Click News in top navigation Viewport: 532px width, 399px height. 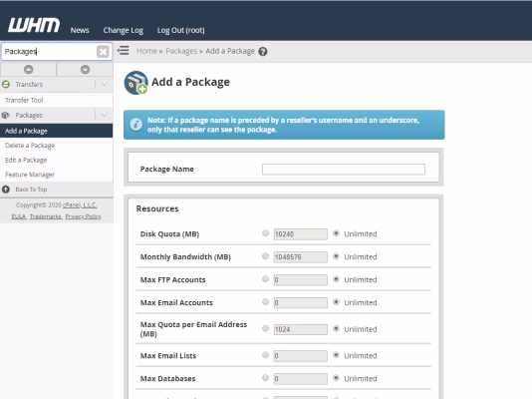click(x=80, y=30)
